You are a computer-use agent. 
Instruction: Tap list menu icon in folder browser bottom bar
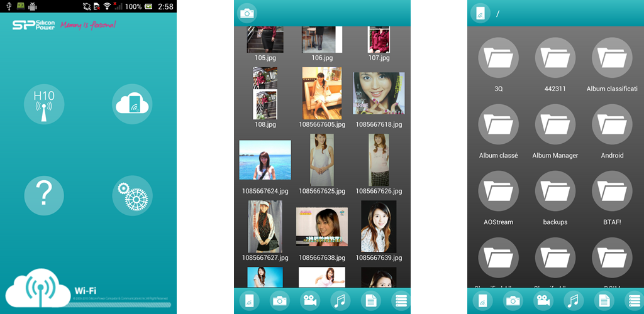tap(635, 301)
